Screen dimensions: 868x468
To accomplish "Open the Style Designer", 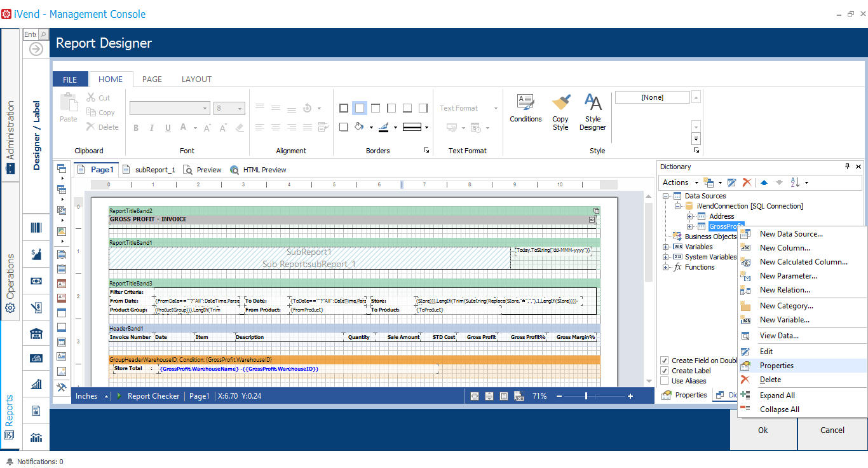I will (x=593, y=112).
